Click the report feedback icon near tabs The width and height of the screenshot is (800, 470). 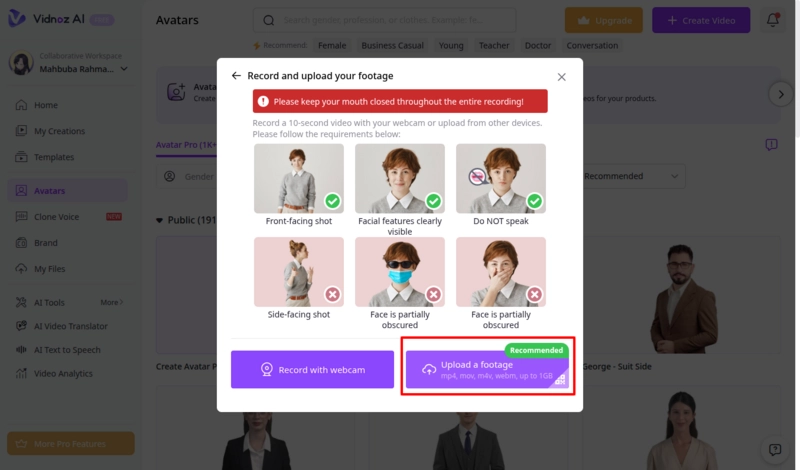(771, 145)
